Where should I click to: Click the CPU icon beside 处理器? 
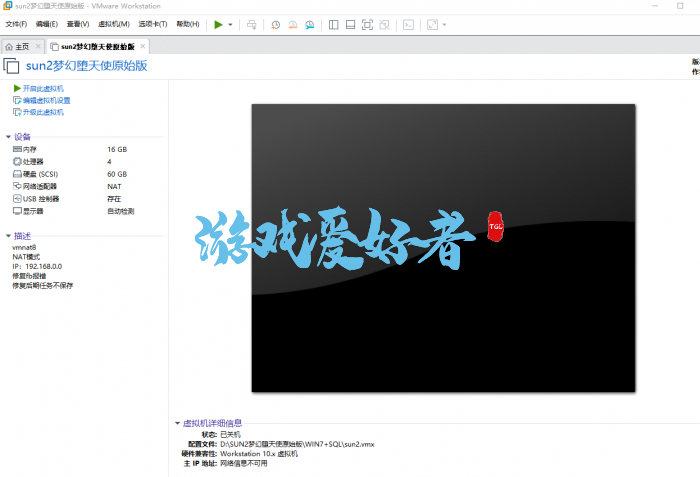click(17, 162)
